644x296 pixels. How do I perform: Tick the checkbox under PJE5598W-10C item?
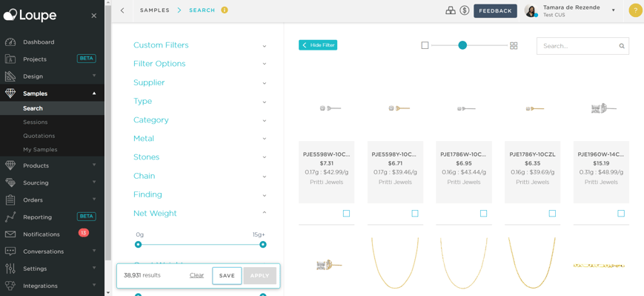(x=346, y=214)
